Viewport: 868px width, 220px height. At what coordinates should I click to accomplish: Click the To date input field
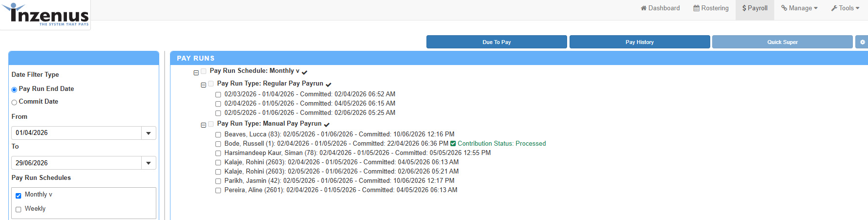[x=76, y=163]
